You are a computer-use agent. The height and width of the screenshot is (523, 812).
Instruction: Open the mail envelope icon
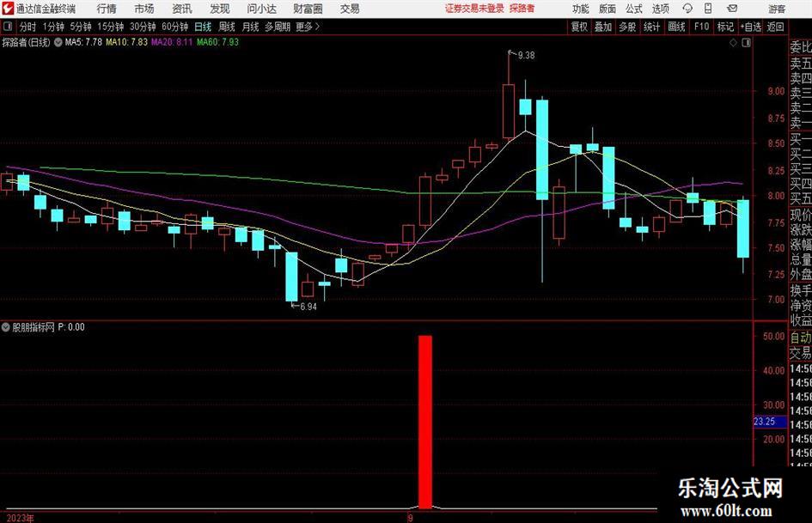(x=732, y=9)
